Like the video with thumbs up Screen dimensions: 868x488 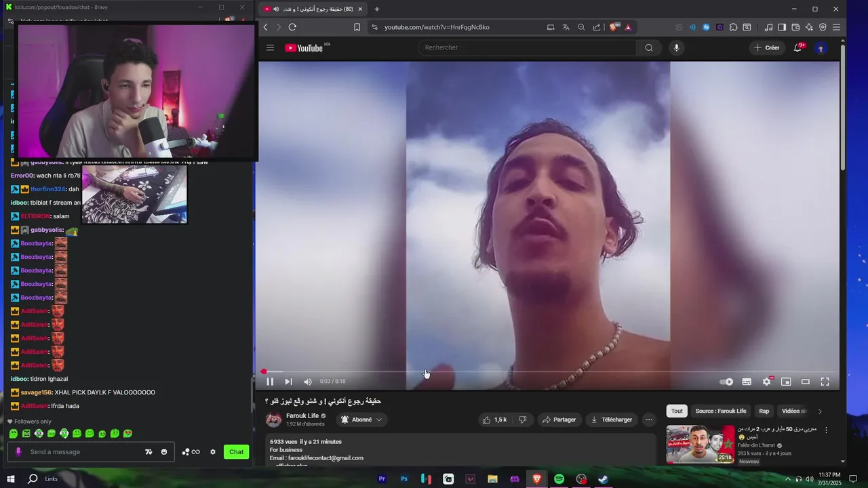coord(495,420)
